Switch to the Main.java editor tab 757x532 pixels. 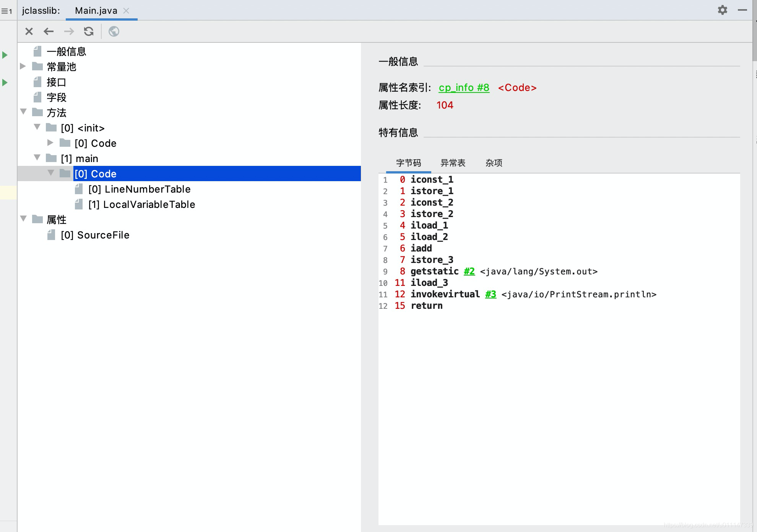point(96,10)
